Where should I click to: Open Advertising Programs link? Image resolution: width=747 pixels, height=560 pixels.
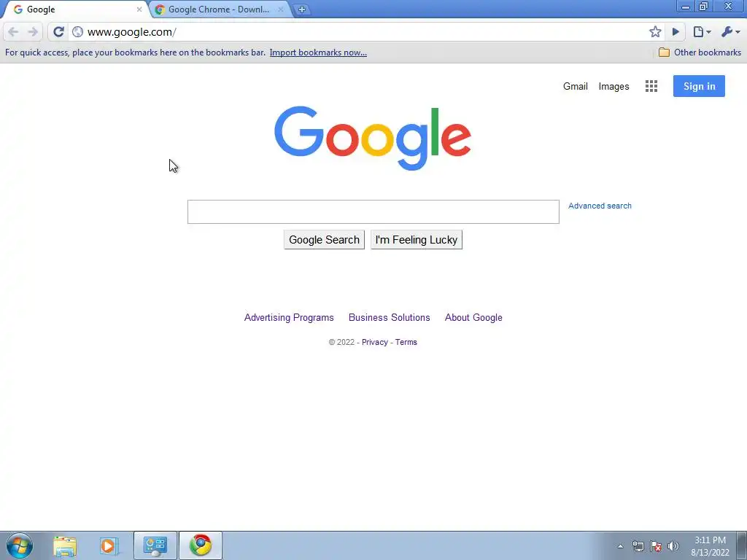point(289,318)
